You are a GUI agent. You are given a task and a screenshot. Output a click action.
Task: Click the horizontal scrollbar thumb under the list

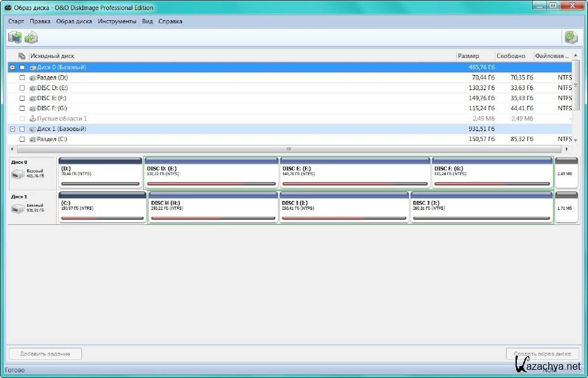click(x=289, y=149)
